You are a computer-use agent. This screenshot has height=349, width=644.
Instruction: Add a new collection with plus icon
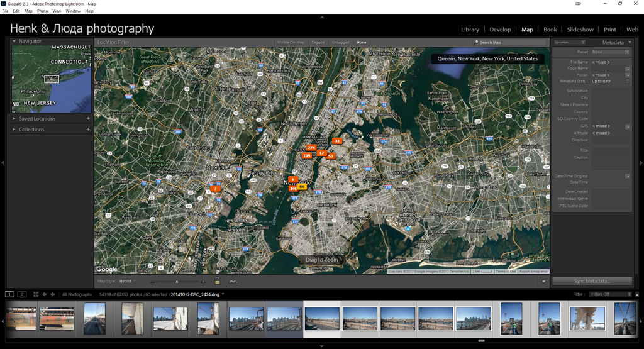88,130
